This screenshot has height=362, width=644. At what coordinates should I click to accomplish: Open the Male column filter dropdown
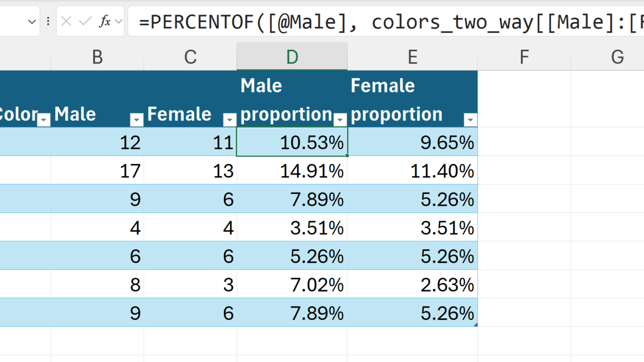click(x=136, y=120)
